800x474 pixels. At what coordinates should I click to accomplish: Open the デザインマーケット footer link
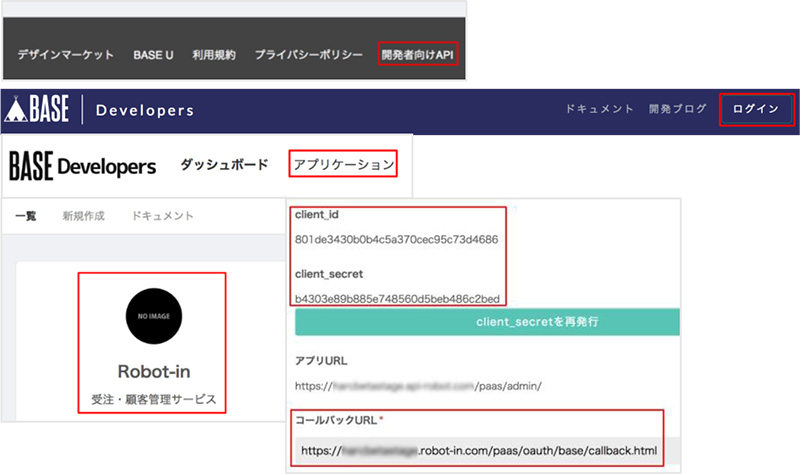(65, 55)
